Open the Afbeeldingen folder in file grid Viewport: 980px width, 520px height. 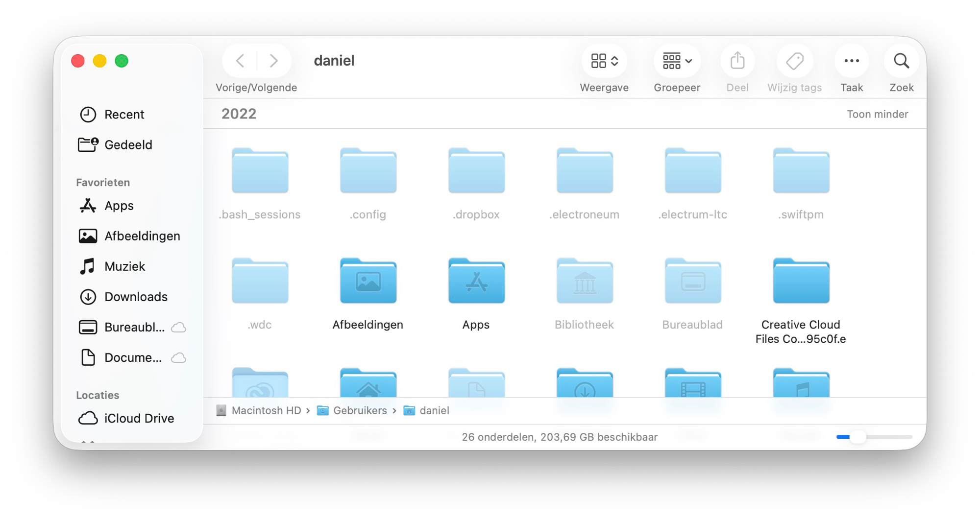pyautogui.click(x=368, y=281)
